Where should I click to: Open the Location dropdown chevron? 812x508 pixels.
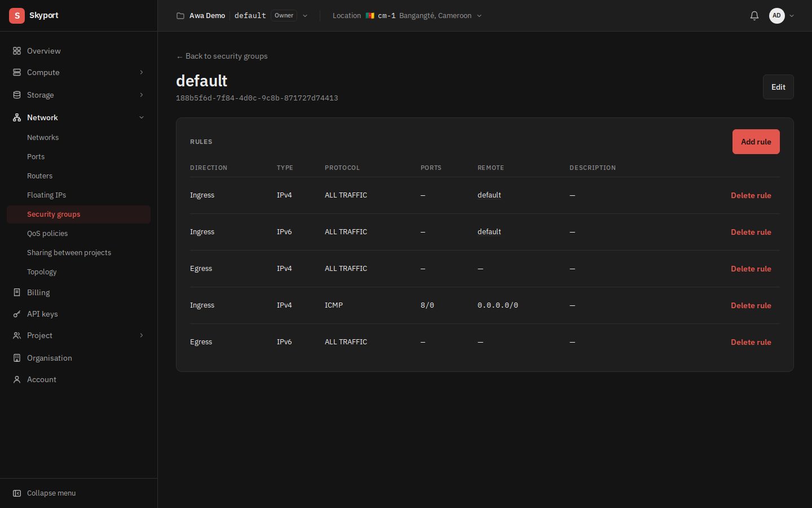(x=479, y=16)
